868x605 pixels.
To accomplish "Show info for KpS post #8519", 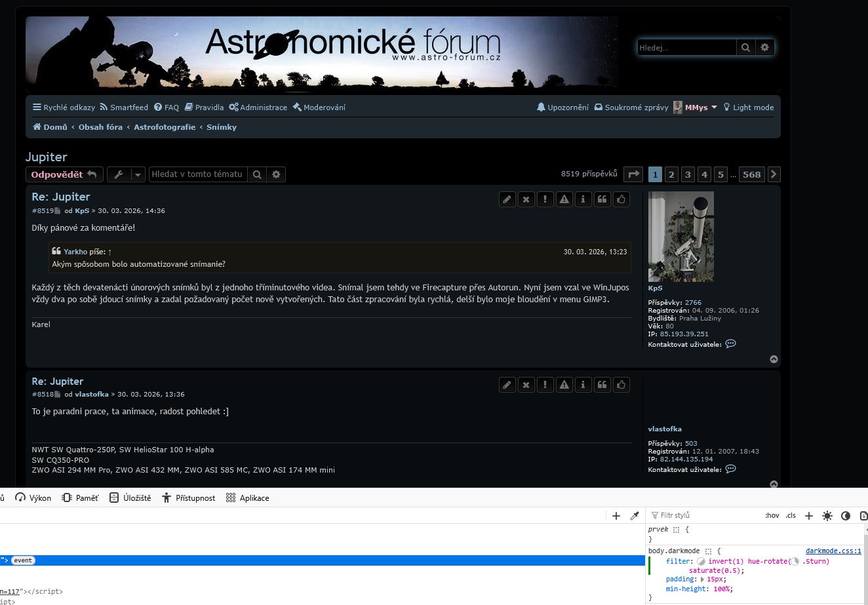I will (x=583, y=199).
